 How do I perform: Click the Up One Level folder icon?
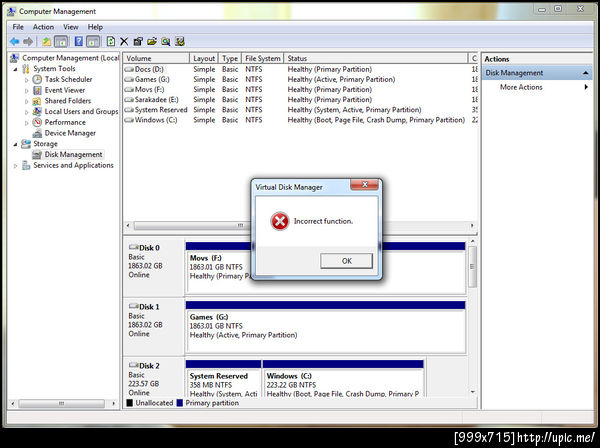[47, 41]
